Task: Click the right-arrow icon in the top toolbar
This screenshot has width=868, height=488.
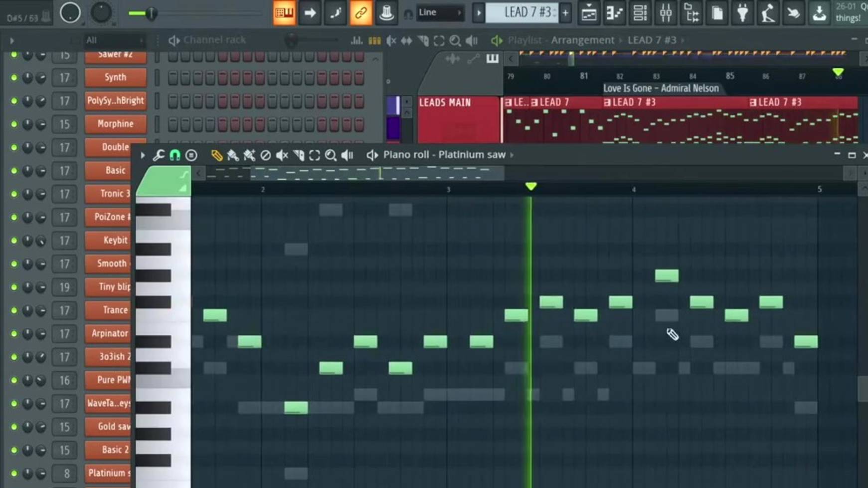Action: pyautogui.click(x=310, y=12)
